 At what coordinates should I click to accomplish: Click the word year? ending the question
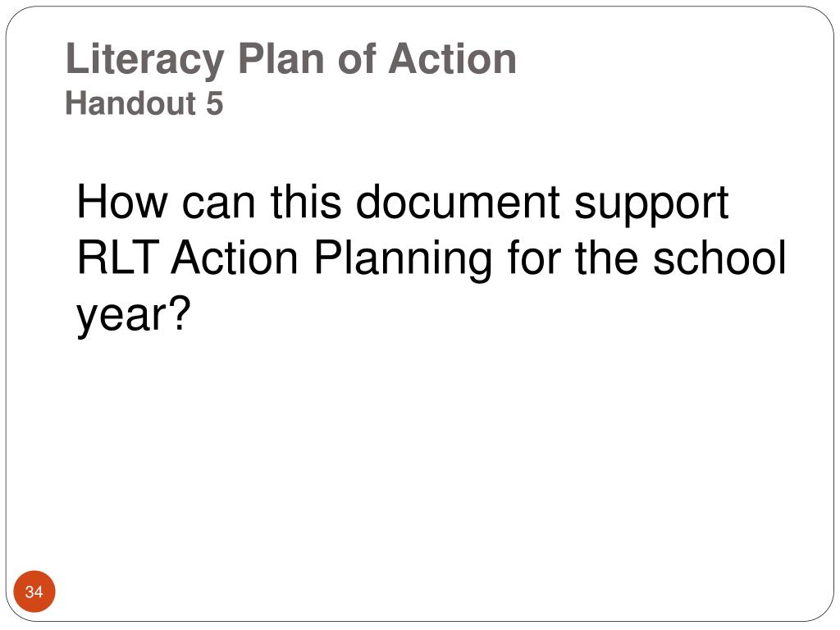click(134, 317)
